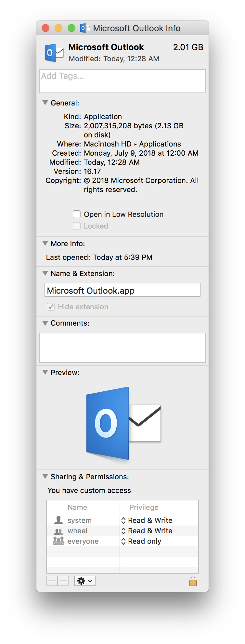This screenshot has width=245, height=644.
Task: Collapse the Preview section
Action: [x=45, y=372]
